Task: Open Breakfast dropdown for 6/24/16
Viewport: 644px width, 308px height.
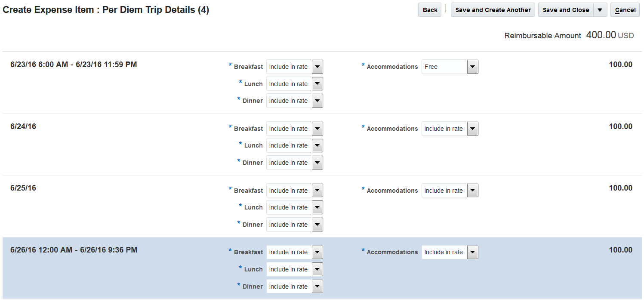Action: tap(317, 129)
